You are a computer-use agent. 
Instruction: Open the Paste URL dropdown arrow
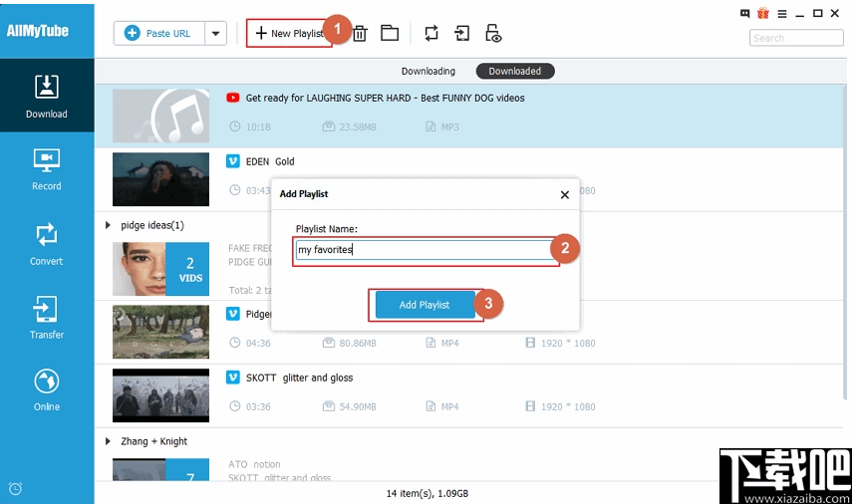click(x=215, y=33)
